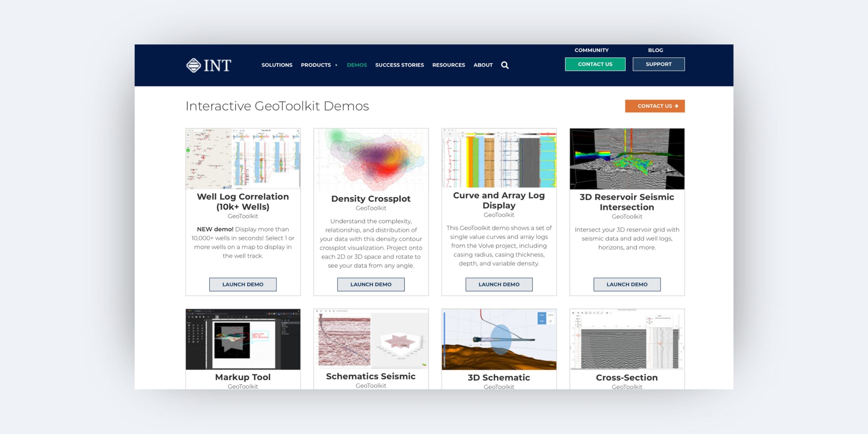
Task: Visit the Community link
Action: pyautogui.click(x=591, y=50)
